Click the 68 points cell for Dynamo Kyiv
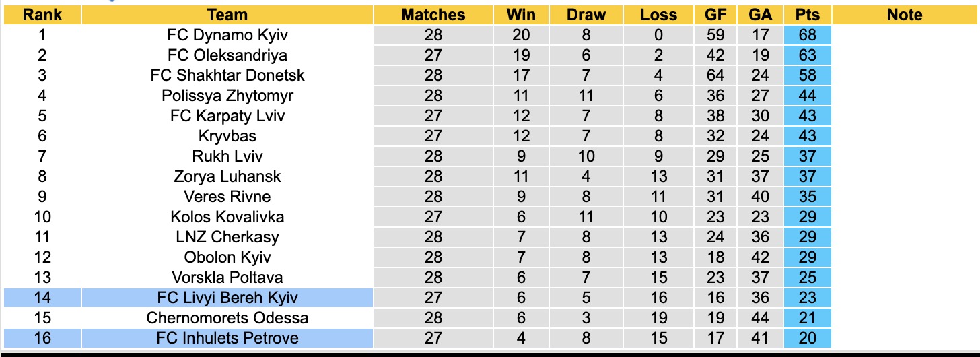The image size is (980, 357). [807, 35]
